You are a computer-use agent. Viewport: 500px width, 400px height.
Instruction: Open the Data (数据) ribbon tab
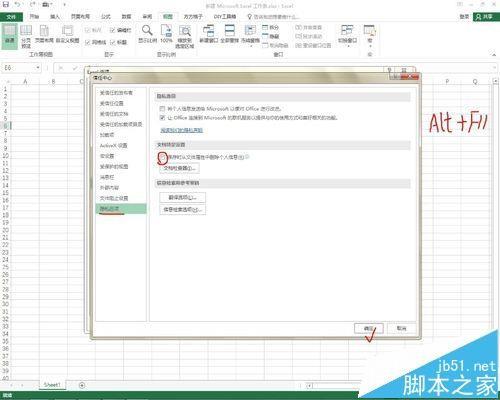click(x=126, y=16)
